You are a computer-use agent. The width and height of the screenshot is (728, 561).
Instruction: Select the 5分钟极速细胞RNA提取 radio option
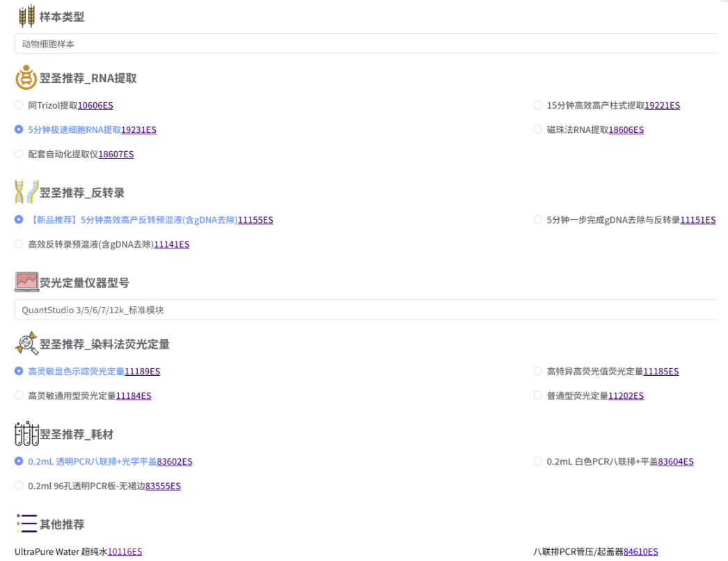coord(19,129)
